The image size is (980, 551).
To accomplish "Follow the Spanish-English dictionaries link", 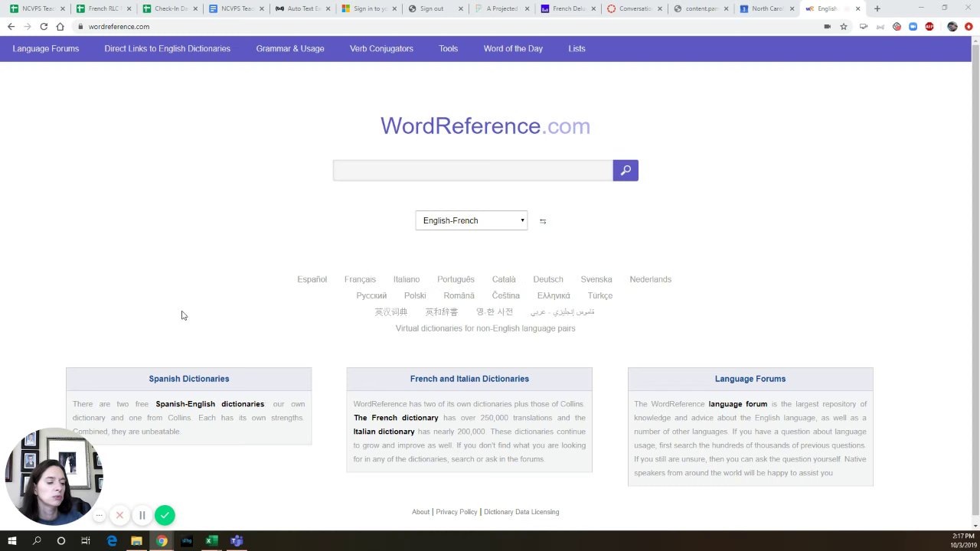I will pyautogui.click(x=210, y=404).
